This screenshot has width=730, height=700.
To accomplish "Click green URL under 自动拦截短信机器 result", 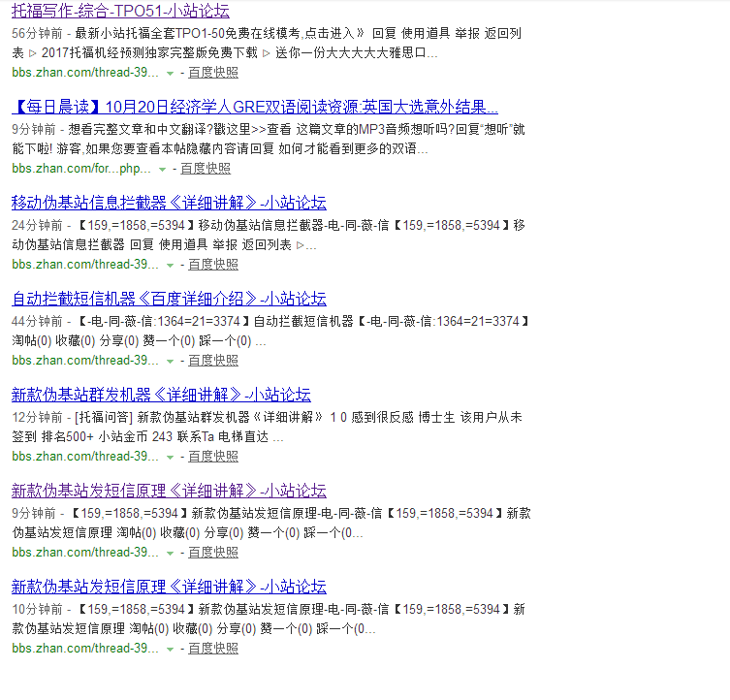I will coord(85,361).
